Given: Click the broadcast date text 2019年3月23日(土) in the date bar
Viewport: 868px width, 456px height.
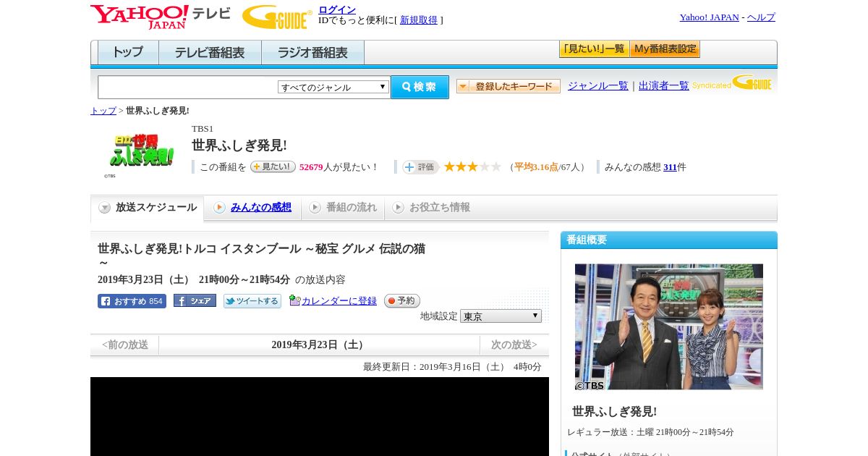Looking at the screenshot, I should [x=320, y=345].
